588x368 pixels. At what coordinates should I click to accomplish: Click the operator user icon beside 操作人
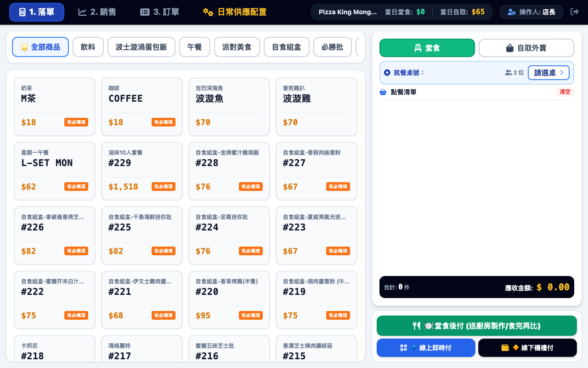coord(511,12)
